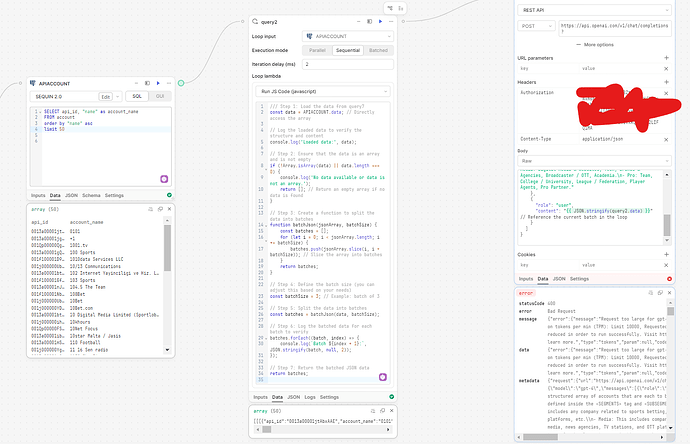Viewport: 690px width, 444px height.
Task: Open the Raw body type dropdown
Action: click(x=594, y=161)
